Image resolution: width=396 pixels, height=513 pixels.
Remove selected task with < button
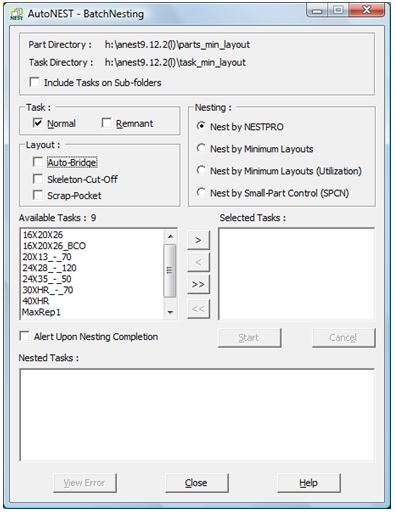[198, 262]
